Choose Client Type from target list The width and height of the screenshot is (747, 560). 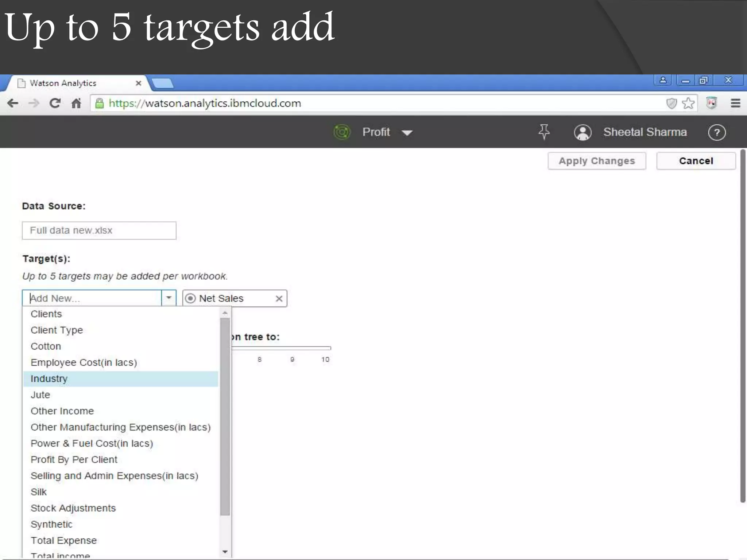pyautogui.click(x=121, y=330)
